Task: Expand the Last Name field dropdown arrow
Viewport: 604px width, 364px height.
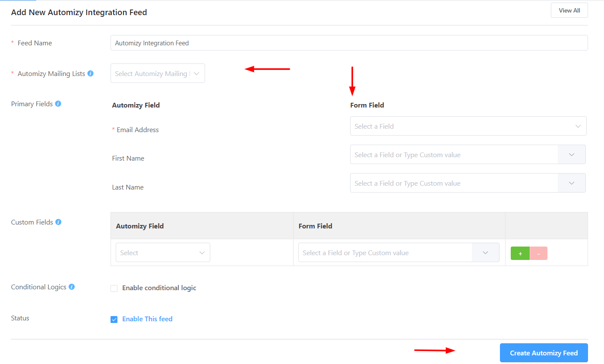Action: (x=572, y=183)
